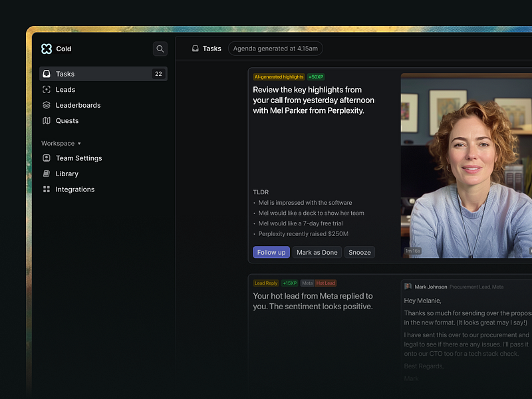Click the Tasks count badge showing 22
The width and height of the screenshot is (532, 399).
(158, 74)
